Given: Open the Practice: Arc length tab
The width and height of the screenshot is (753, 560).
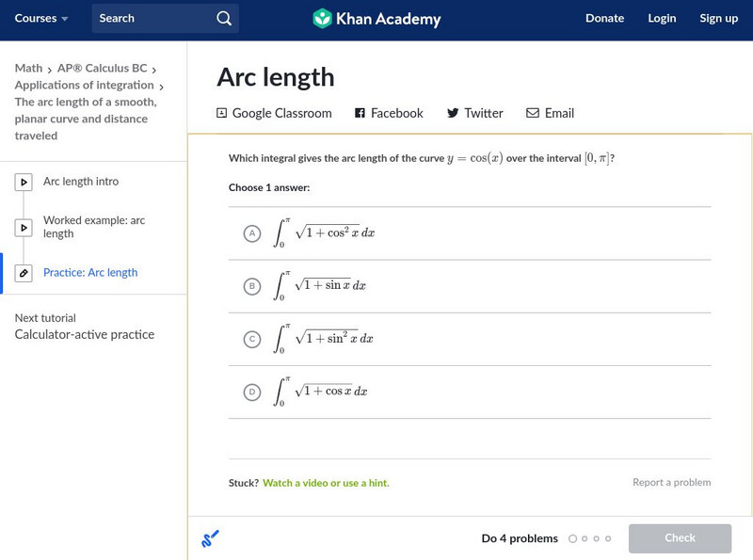Looking at the screenshot, I should [x=90, y=273].
